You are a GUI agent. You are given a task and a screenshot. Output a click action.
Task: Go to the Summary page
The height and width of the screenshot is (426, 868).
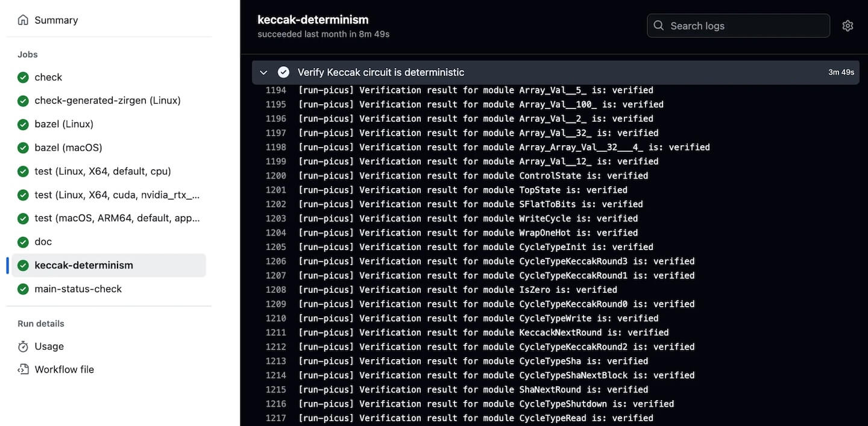56,20
